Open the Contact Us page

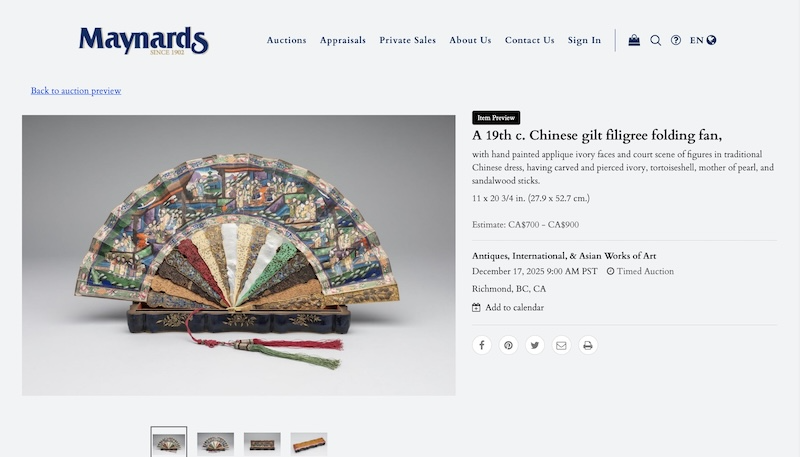pyautogui.click(x=530, y=40)
